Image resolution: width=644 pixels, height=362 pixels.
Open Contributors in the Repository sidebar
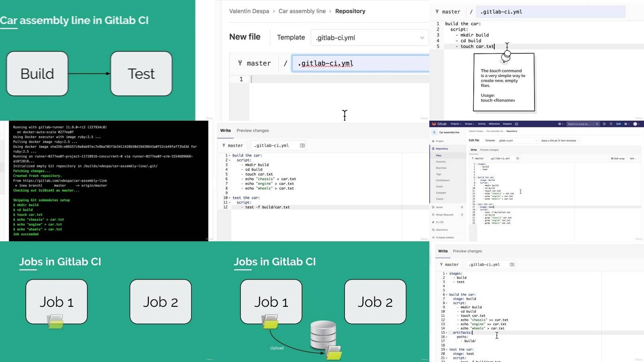point(443,180)
